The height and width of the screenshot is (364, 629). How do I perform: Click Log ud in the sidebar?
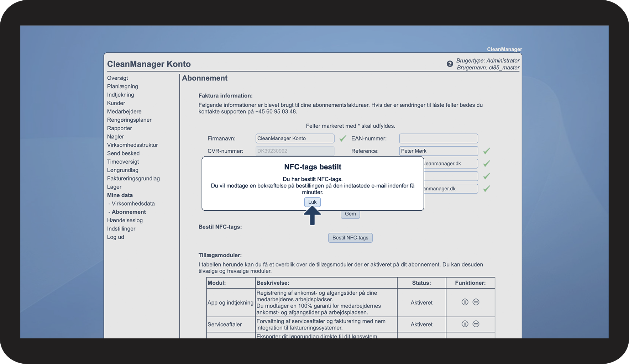(x=115, y=237)
